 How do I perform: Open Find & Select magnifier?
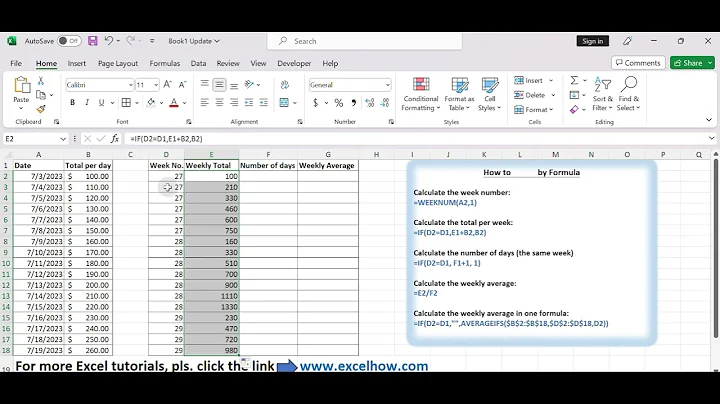pyautogui.click(x=628, y=95)
